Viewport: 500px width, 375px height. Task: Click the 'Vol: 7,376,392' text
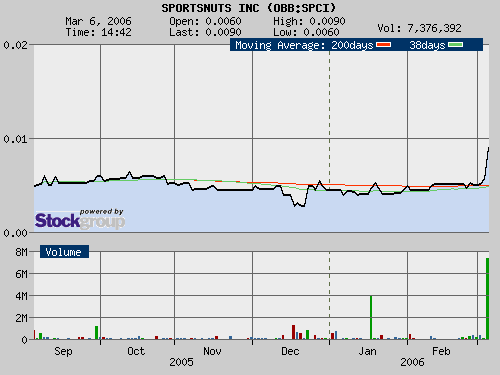(x=419, y=28)
